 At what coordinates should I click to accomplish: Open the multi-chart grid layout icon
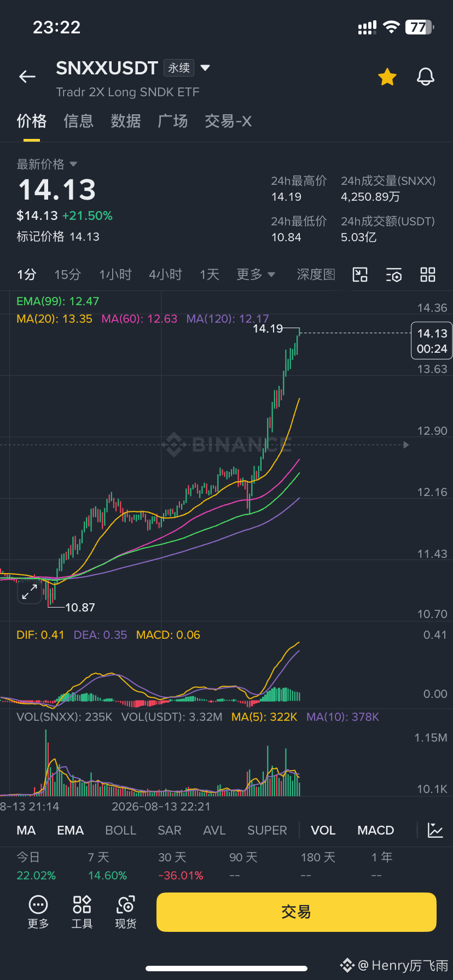pos(428,275)
